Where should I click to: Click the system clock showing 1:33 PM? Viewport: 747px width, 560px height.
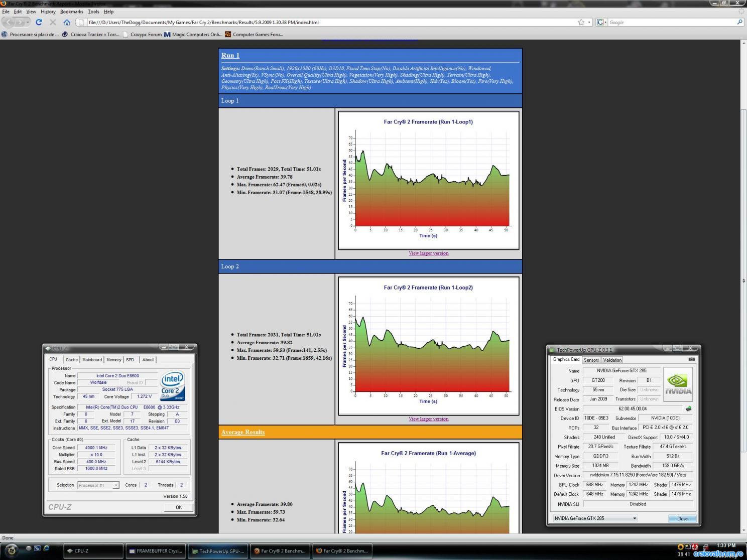click(726, 545)
